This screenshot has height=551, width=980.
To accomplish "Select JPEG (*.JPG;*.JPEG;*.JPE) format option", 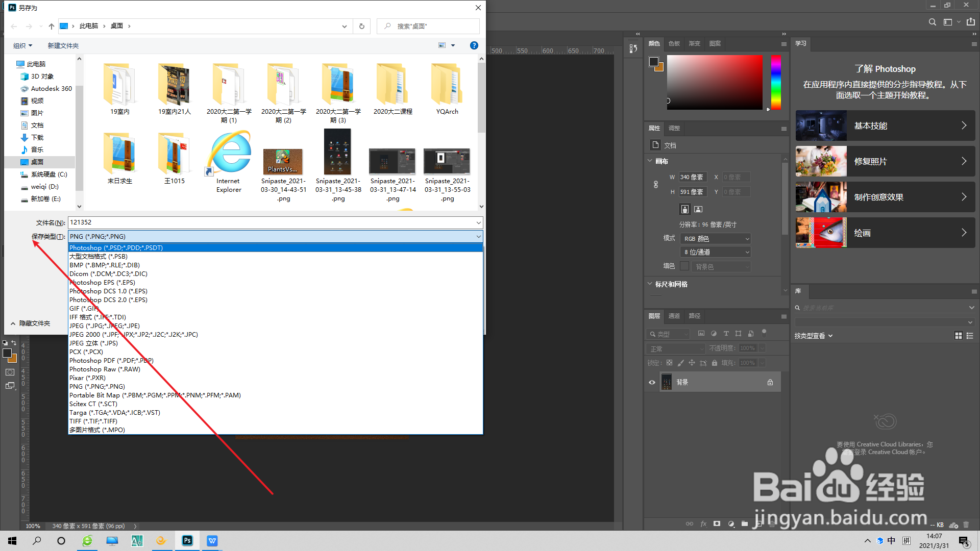I will [105, 326].
